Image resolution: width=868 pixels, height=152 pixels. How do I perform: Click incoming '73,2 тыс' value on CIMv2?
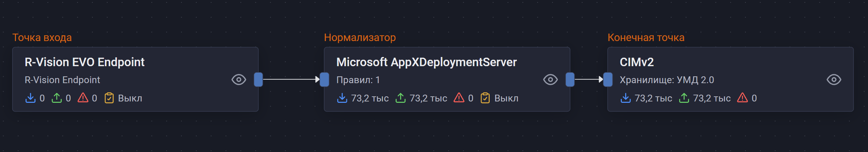[653, 98]
